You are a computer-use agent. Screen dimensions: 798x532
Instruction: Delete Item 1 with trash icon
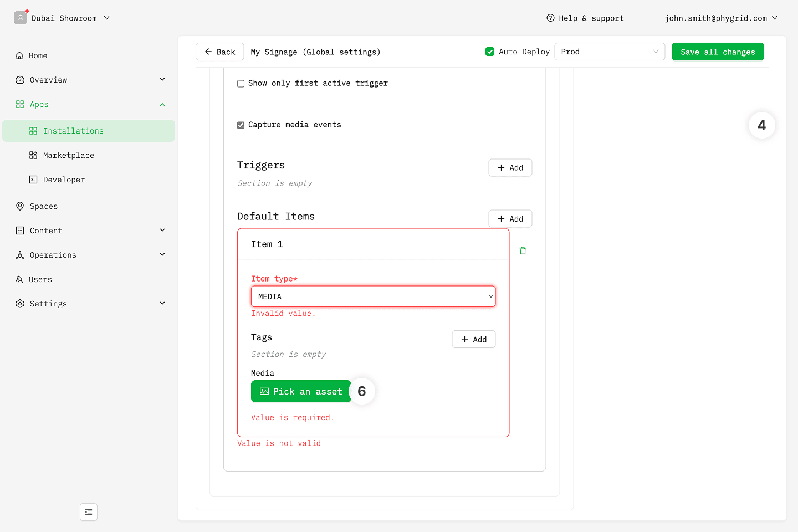coord(523,251)
